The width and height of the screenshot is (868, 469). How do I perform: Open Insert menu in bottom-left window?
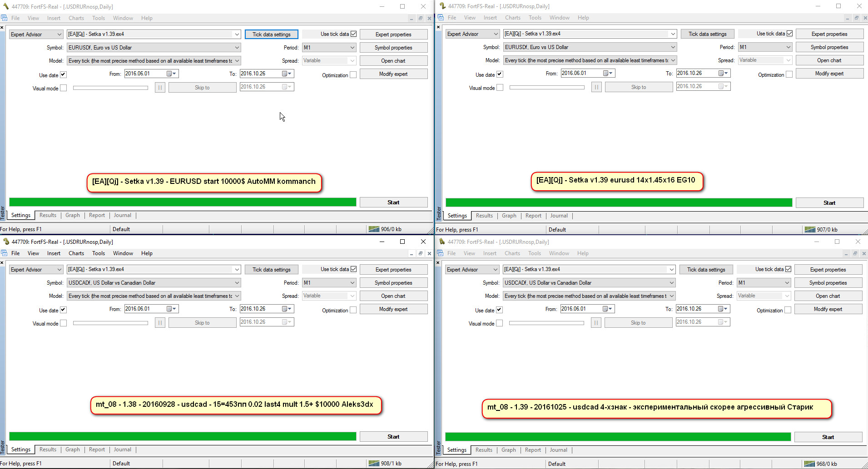click(x=54, y=253)
